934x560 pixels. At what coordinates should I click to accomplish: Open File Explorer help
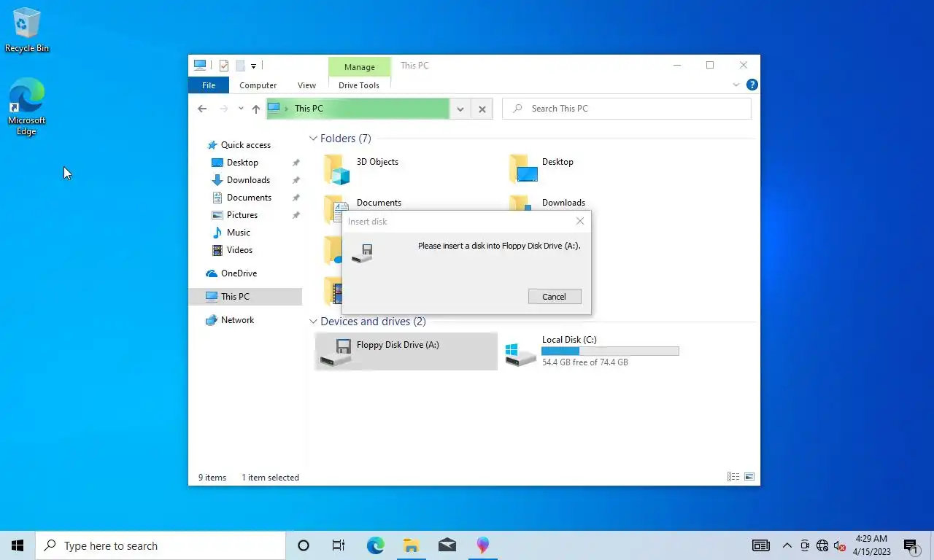752,85
